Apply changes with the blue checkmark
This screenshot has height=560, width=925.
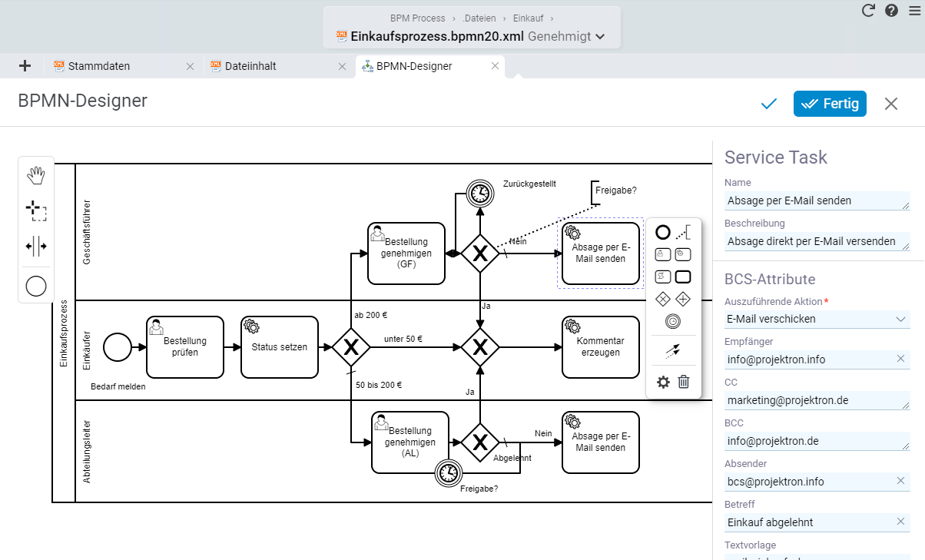coord(769,104)
